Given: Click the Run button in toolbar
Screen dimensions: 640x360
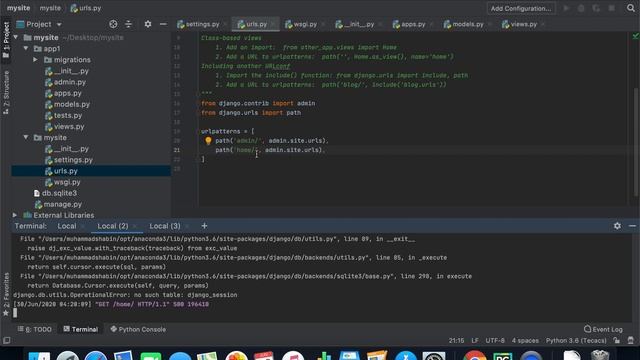Looking at the screenshot, I should 566,8.
